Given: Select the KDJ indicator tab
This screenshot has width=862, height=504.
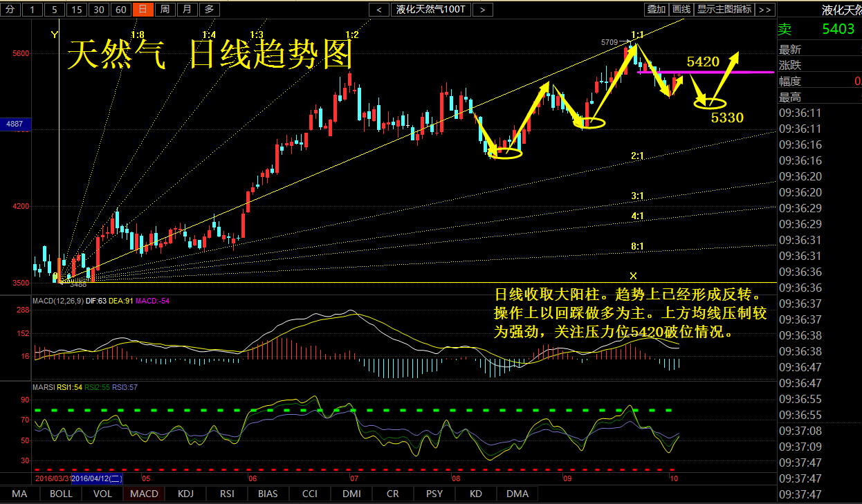Looking at the screenshot, I should pos(185,494).
